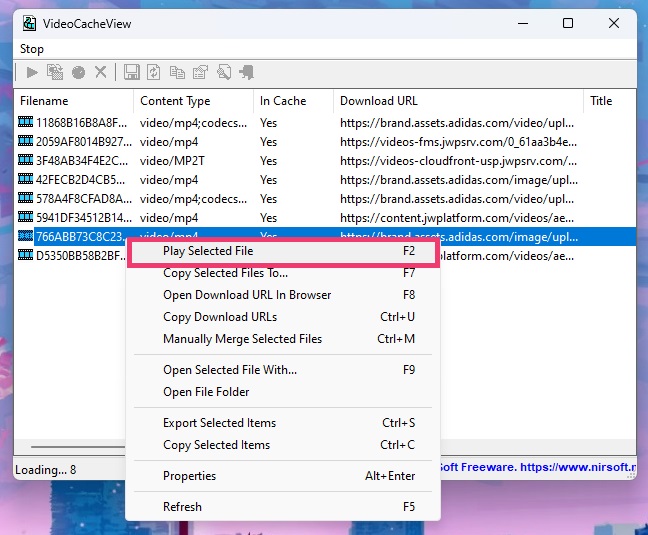This screenshot has height=535, width=648.
Task: Close the VideoCacheView window
Action: (614, 23)
